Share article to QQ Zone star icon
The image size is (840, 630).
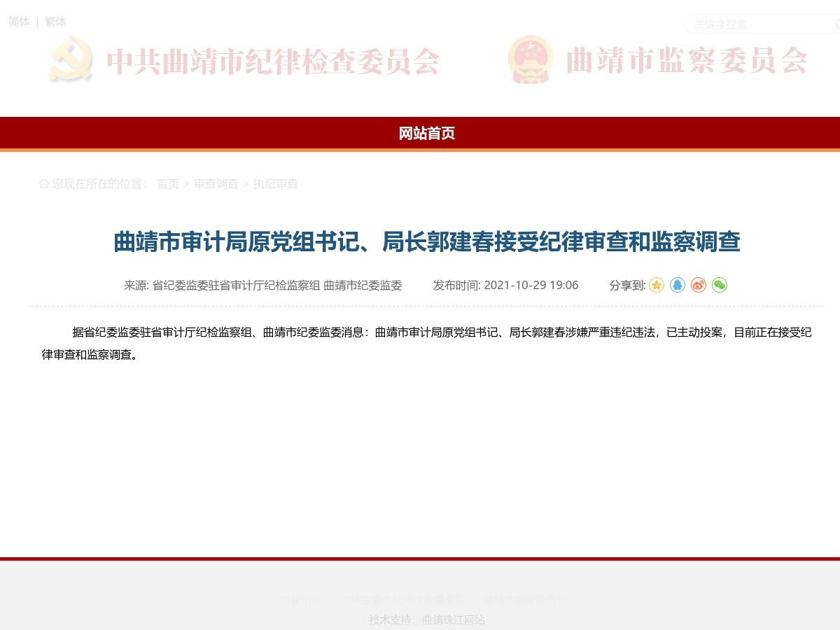click(656, 285)
